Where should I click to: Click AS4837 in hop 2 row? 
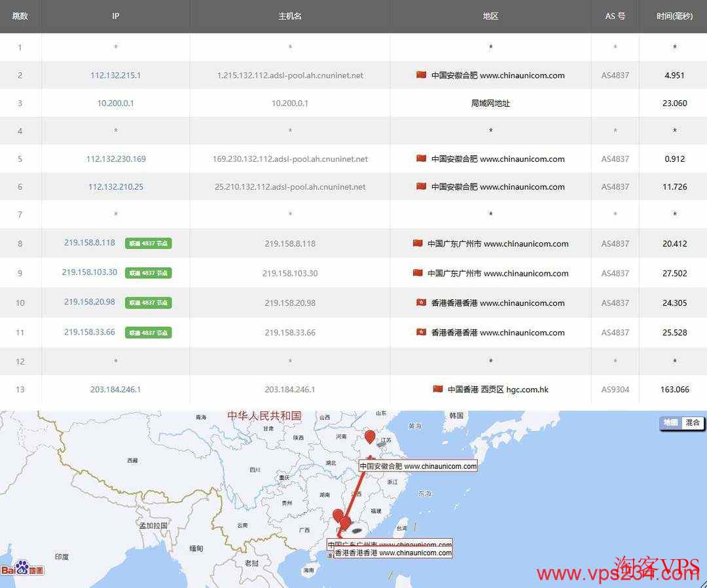(x=615, y=75)
